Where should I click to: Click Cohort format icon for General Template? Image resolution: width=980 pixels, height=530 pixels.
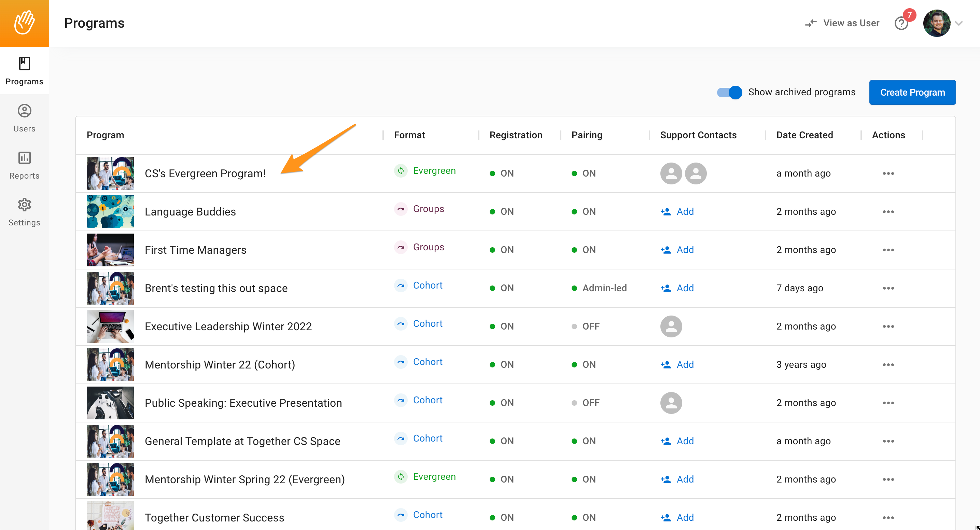[x=401, y=438]
